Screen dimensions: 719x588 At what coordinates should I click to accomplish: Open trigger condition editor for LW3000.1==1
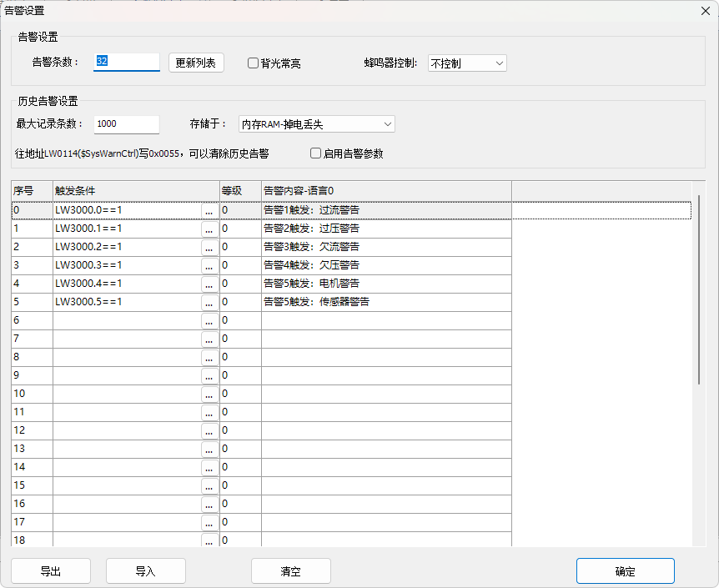click(x=209, y=229)
